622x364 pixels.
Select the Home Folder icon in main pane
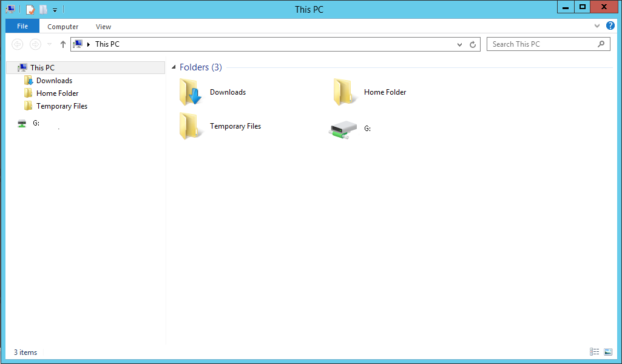point(344,93)
